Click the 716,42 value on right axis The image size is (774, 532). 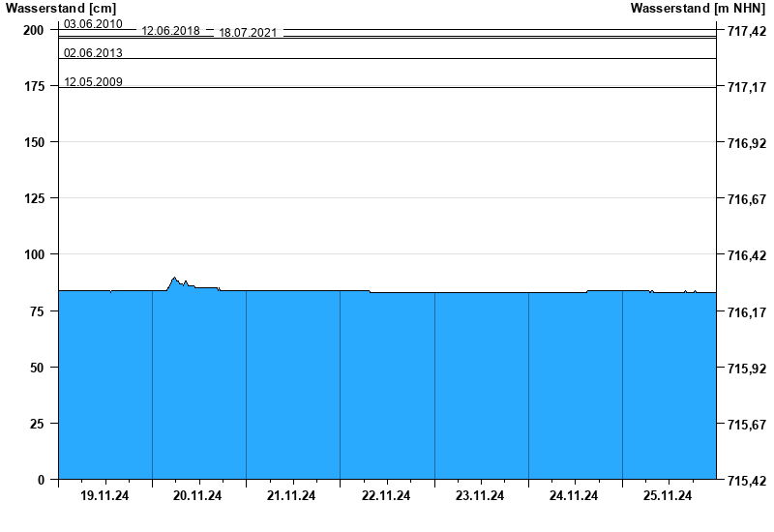click(744, 255)
